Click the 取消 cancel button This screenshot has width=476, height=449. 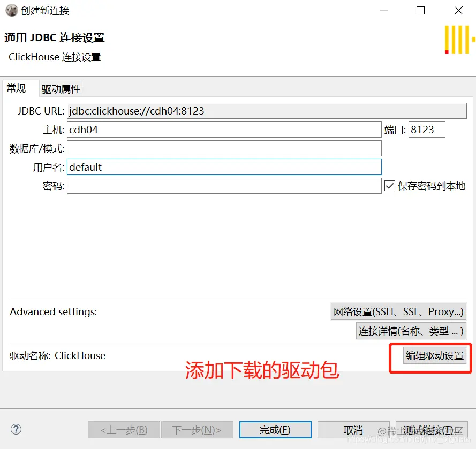click(x=353, y=430)
